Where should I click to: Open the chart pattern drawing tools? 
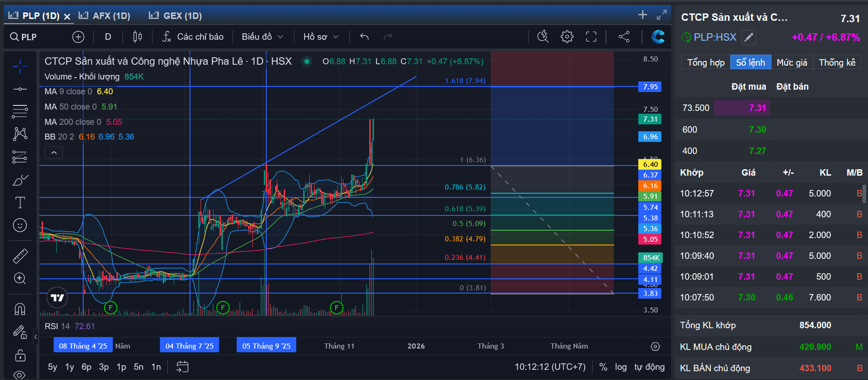[x=20, y=134]
